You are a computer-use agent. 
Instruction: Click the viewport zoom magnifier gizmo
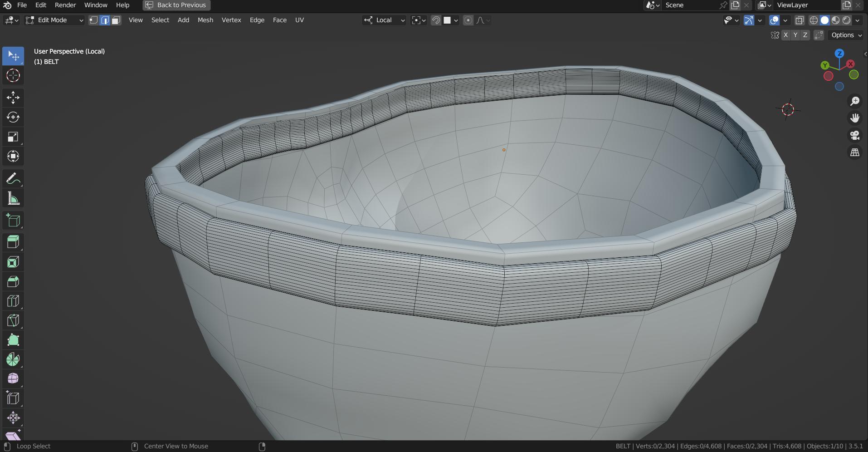pos(855,101)
